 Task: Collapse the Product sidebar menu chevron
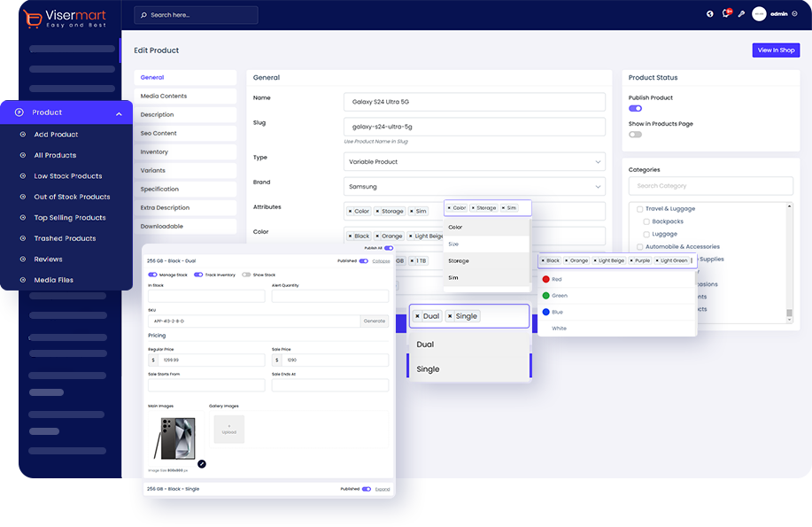(x=120, y=114)
